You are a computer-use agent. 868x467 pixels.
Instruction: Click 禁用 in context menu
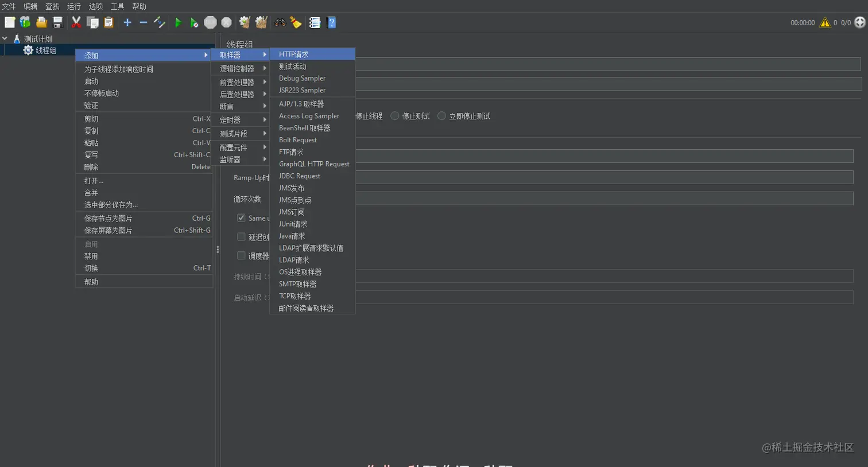click(144, 256)
